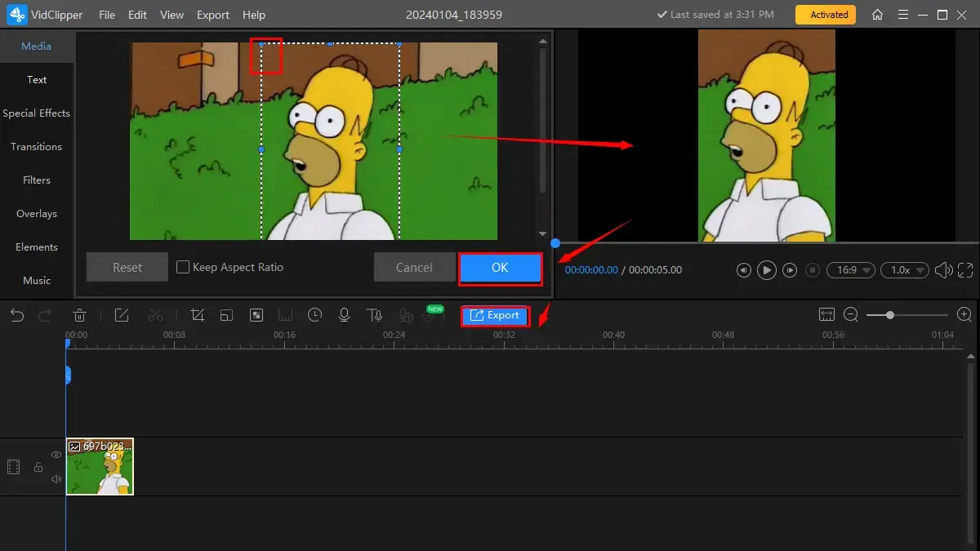Select the Split scissors tool
Screen dimensions: 980x551
click(156, 315)
